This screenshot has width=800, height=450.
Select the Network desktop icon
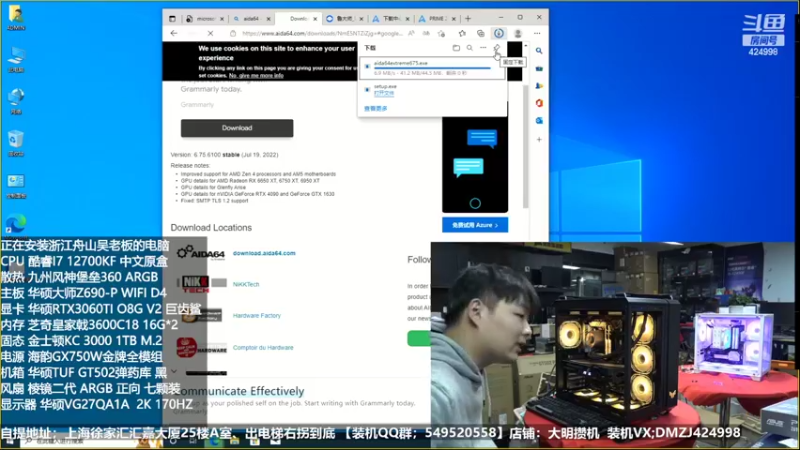click(x=16, y=102)
